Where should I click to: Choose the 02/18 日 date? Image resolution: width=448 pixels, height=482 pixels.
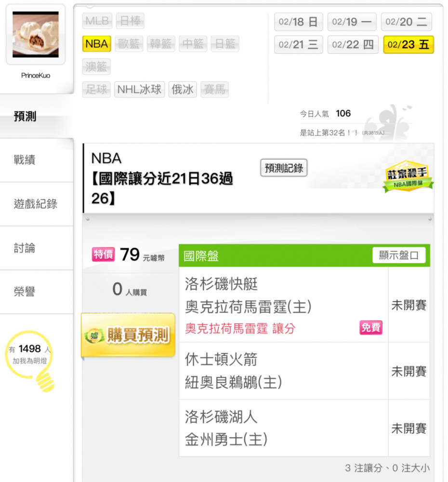(298, 22)
